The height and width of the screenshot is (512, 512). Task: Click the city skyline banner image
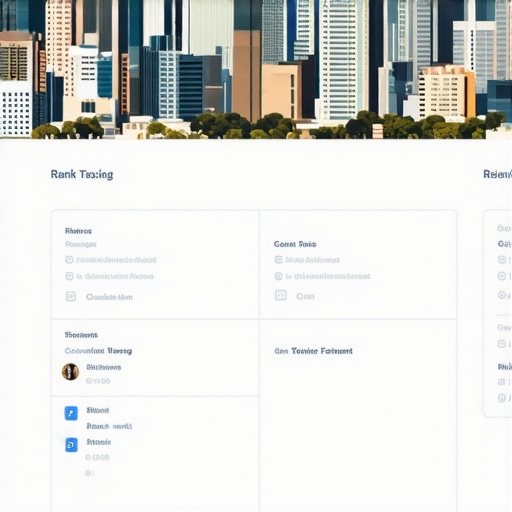[x=256, y=69]
